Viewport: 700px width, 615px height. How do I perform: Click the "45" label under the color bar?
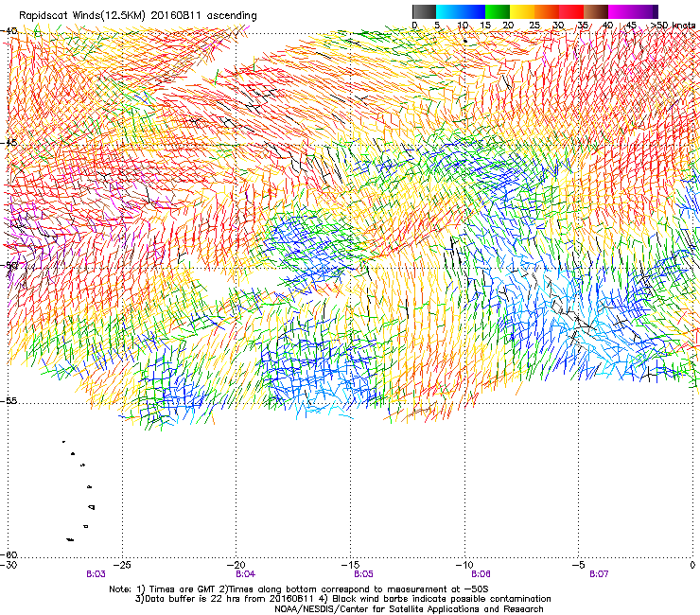pyautogui.click(x=630, y=26)
